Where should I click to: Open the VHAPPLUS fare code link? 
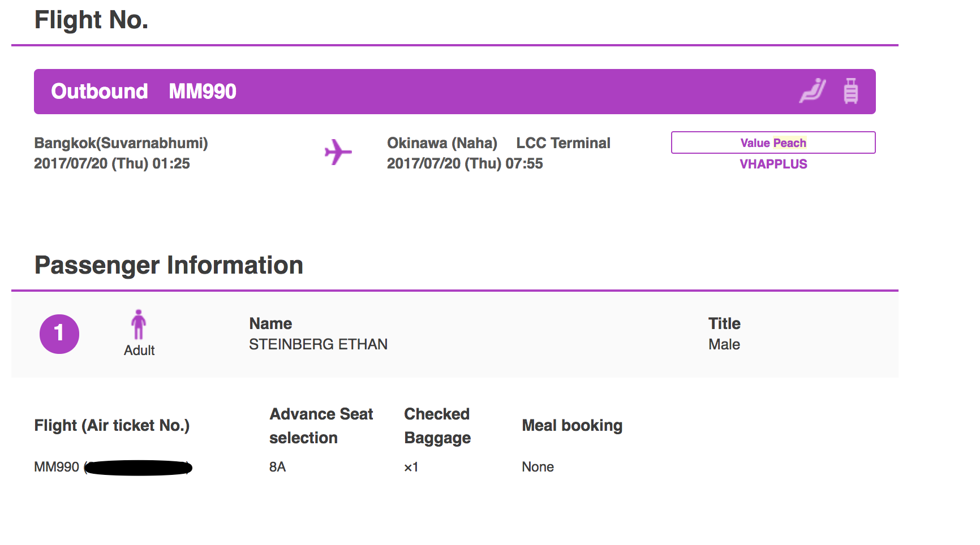pyautogui.click(x=773, y=164)
